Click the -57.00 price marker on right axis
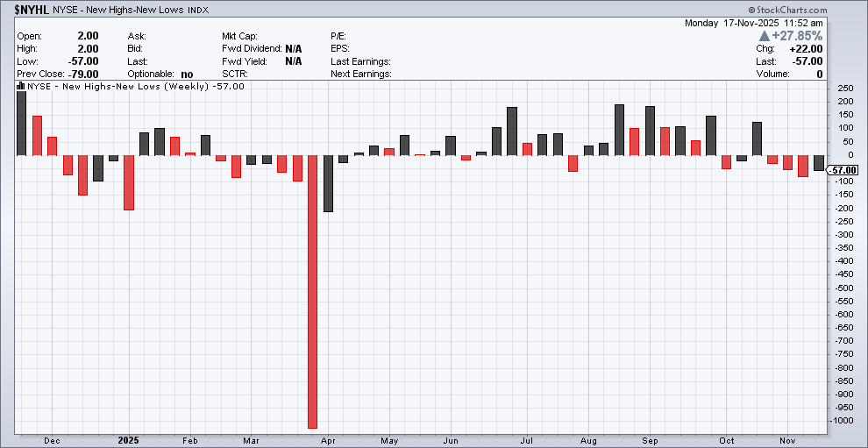This screenshot has height=448, width=868. [843, 170]
